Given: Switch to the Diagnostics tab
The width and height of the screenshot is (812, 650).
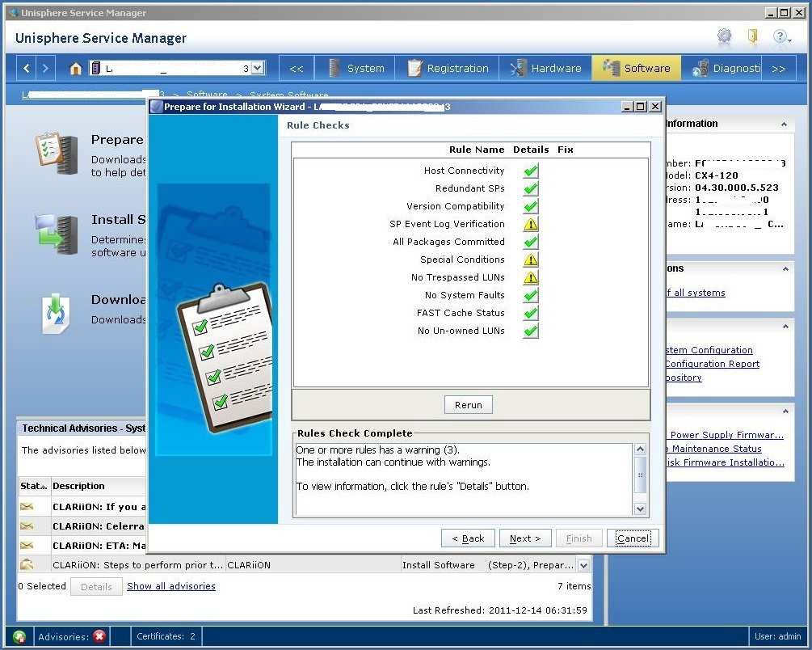Looking at the screenshot, I should click(x=722, y=69).
